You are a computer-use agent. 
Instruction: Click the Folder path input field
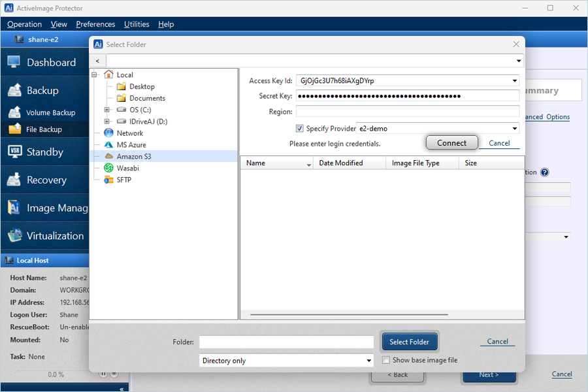(x=287, y=342)
